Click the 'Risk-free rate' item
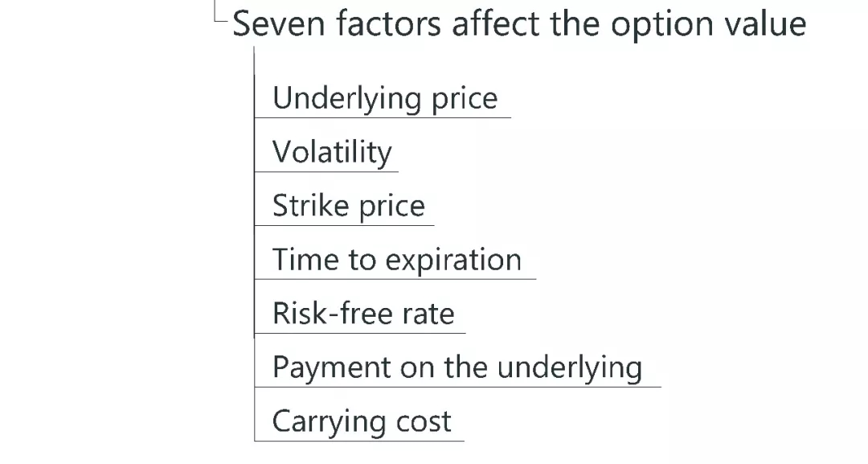Viewport: 868px width, 464px height. (363, 314)
